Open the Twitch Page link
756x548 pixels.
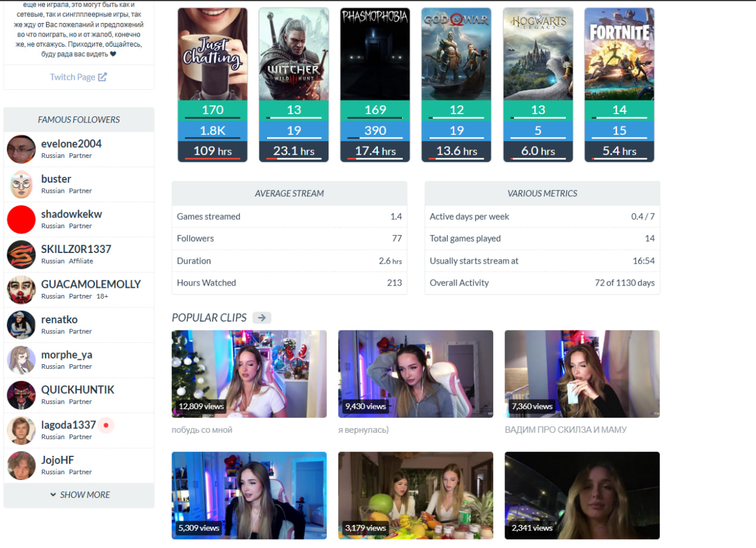[x=79, y=77]
